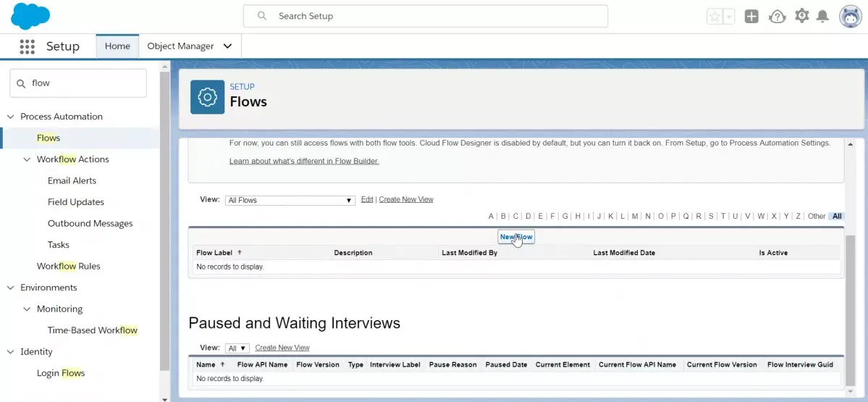Sort interviews by Flow Interview Guid
The image size is (868, 402).
(x=800, y=364)
